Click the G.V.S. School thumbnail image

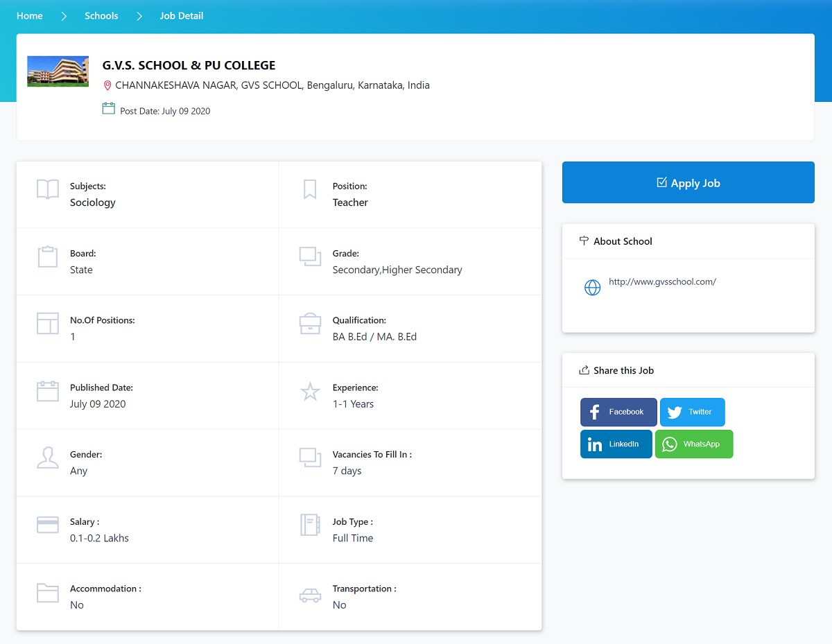58,71
